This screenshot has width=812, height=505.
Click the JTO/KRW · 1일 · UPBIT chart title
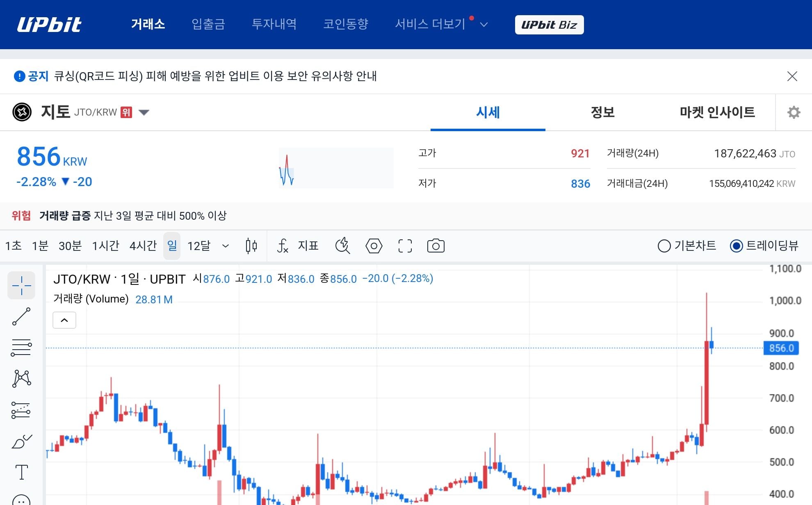click(x=119, y=279)
